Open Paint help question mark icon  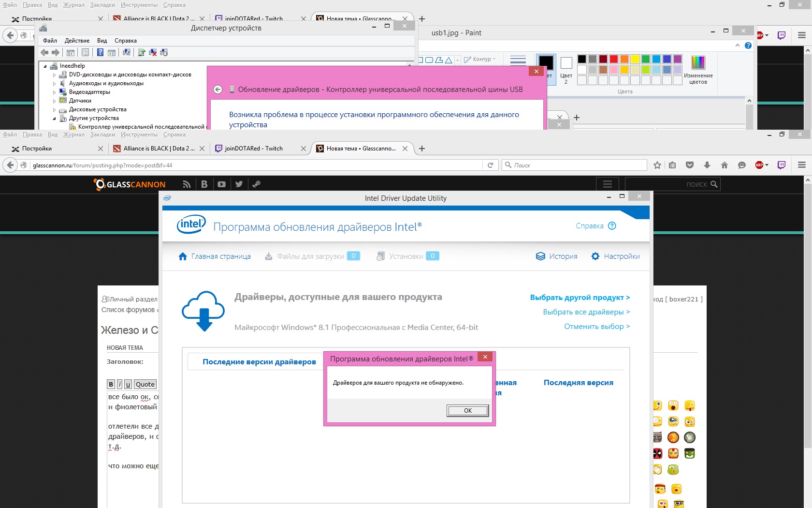pyautogui.click(x=748, y=45)
